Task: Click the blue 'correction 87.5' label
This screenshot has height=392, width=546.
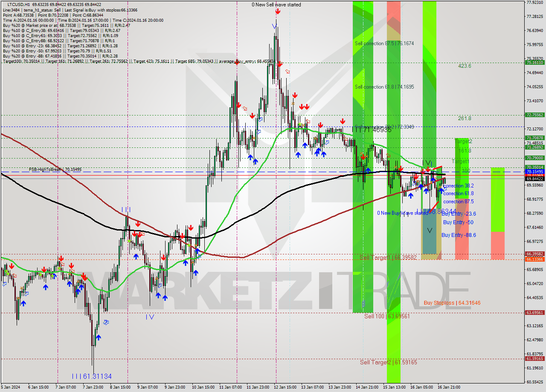Action: (x=458, y=202)
